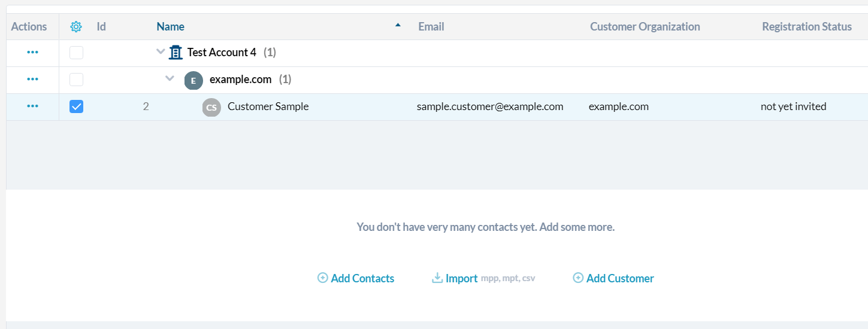
Task: Open actions menu for example.com row
Action: tap(32, 80)
